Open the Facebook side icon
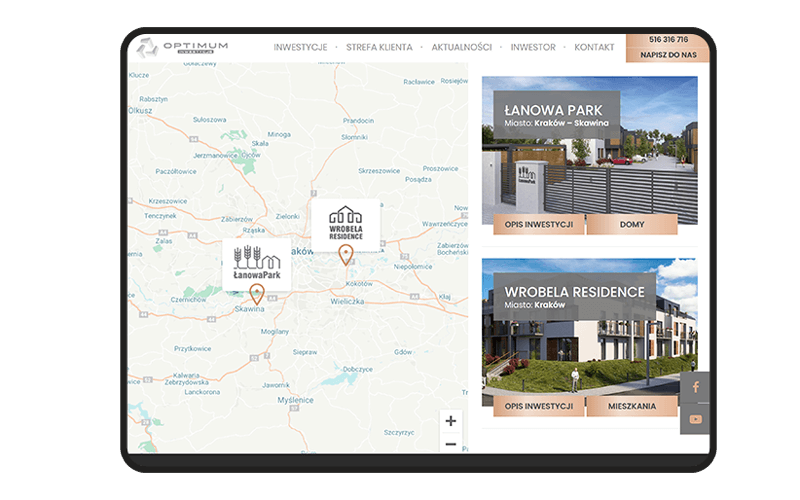The width and height of the screenshot is (800, 500). [x=695, y=387]
